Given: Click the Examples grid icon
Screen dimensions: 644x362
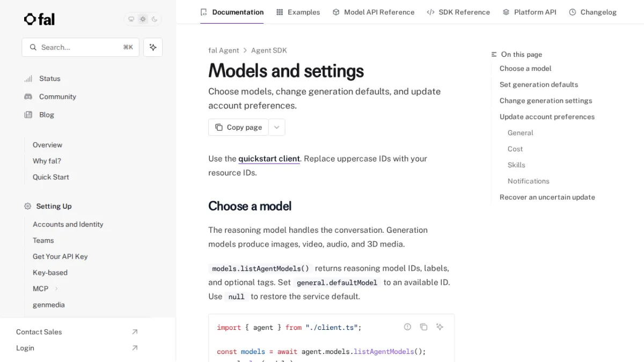Looking at the screenshot, I should tap(280, 12).
